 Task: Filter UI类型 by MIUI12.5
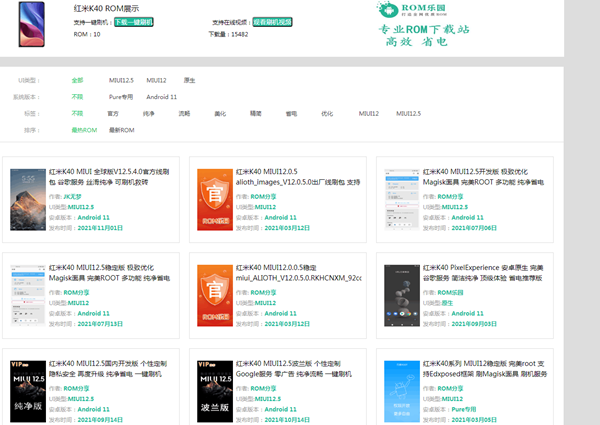121,80
